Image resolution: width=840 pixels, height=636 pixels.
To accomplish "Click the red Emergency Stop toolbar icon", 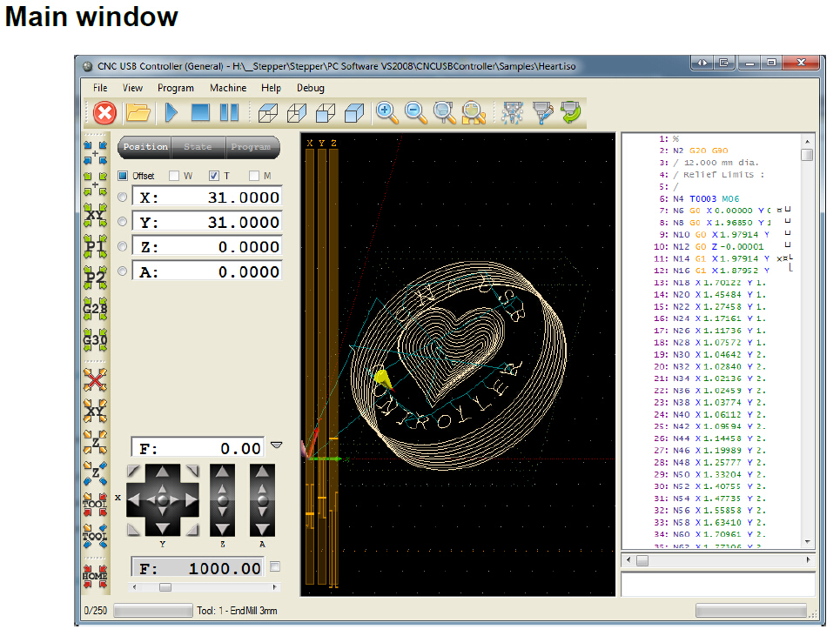I will click(105, 112).
